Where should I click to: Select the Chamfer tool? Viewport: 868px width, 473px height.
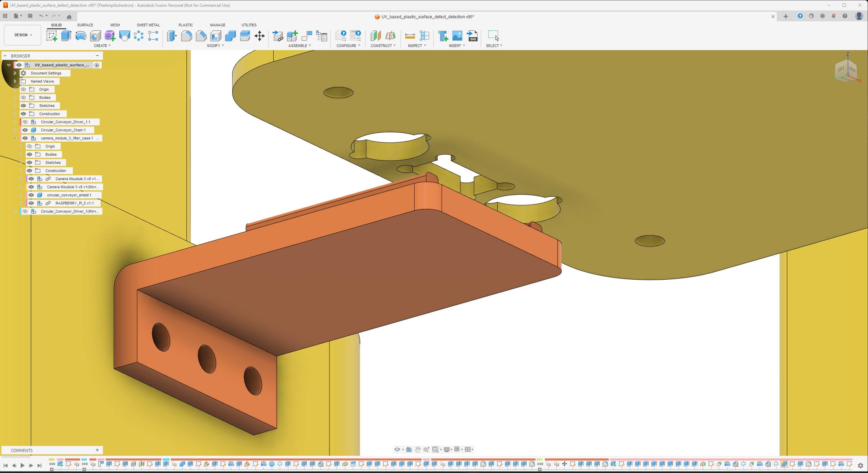point(201,36)
